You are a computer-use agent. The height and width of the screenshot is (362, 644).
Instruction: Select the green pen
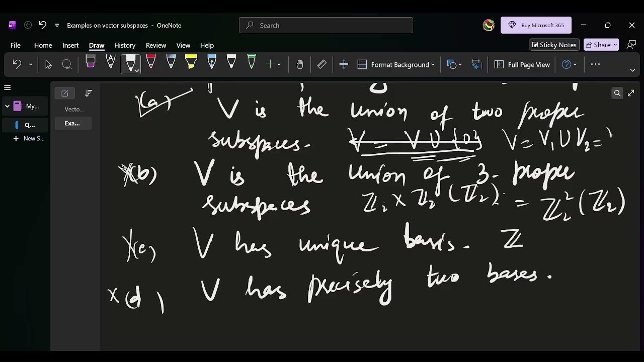click(x=252, y=62)
